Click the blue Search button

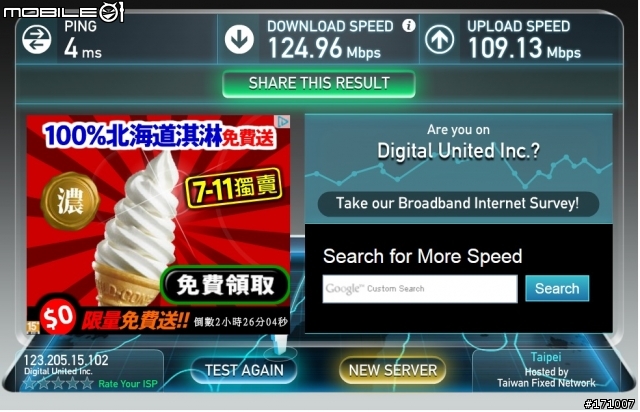557,288
